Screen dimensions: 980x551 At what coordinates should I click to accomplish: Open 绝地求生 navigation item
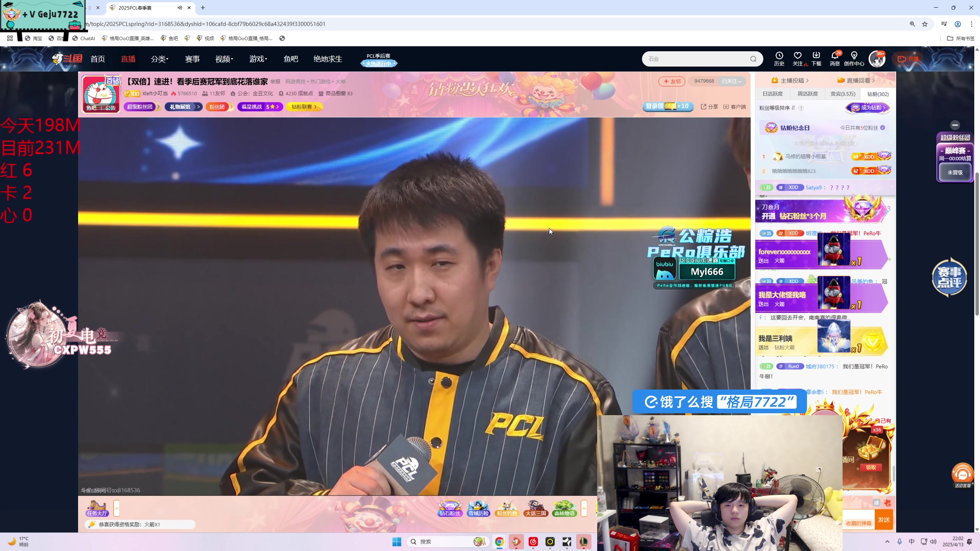(328, 59)
